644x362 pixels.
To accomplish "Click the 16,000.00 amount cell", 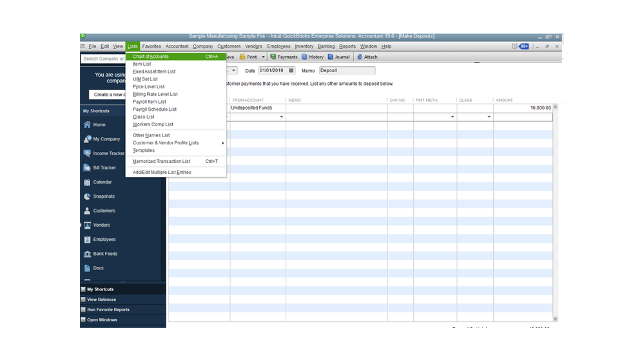I will pyautogui.click(x=522, y=108).
